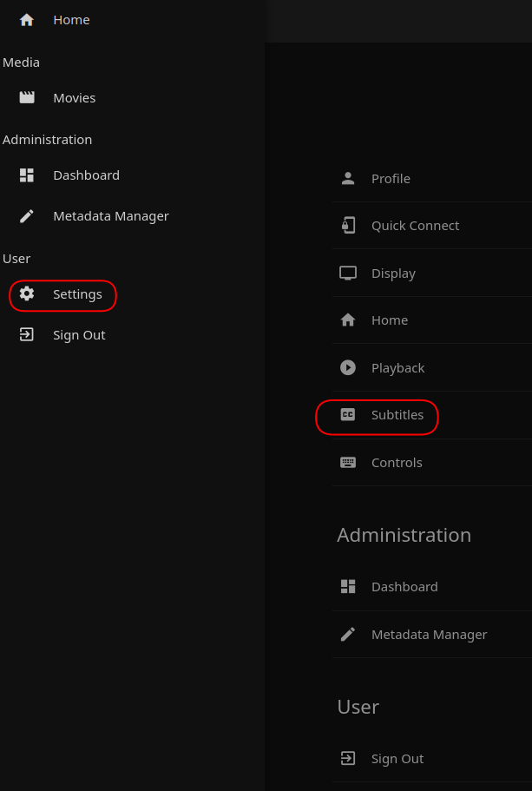
Task: Go to the Display settings text entry
Action: coord(393,274)
